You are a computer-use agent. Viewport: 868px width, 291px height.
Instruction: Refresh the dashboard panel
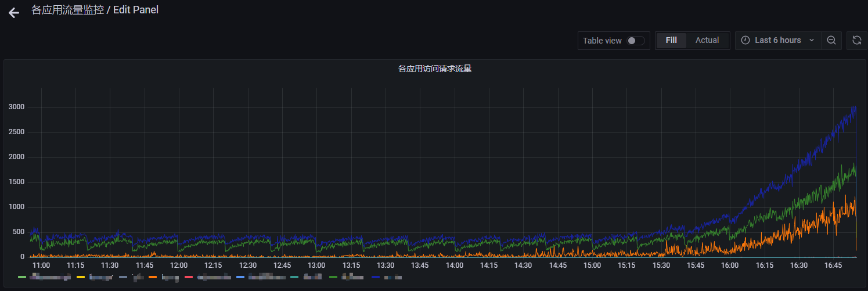pyautogui.click(x=856, y=40)
